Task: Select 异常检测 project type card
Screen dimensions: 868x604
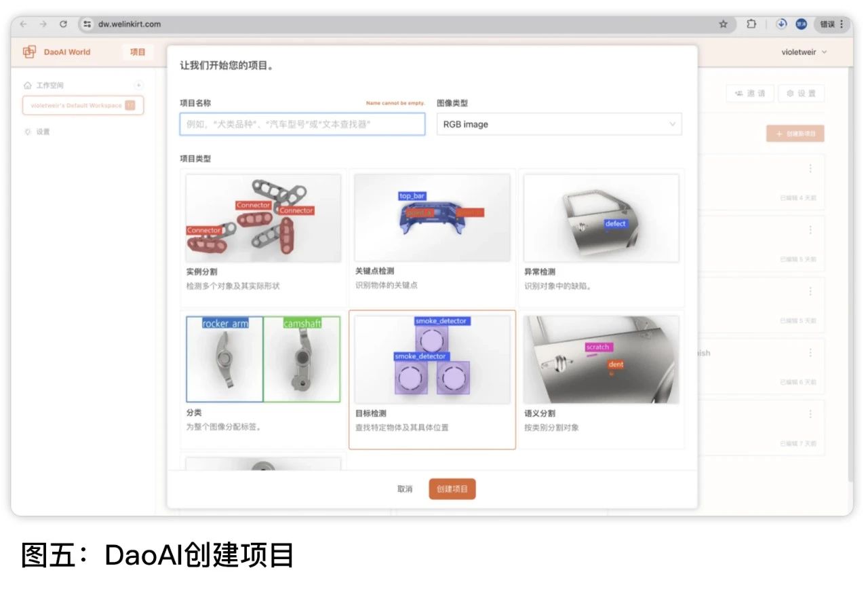Action: tap(601, 238)
